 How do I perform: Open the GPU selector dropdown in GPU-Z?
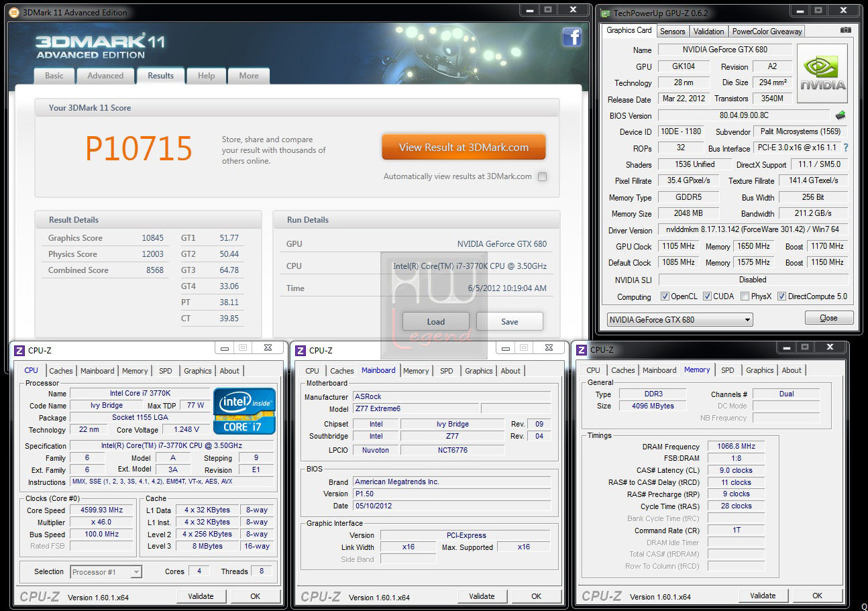point(680,320)
